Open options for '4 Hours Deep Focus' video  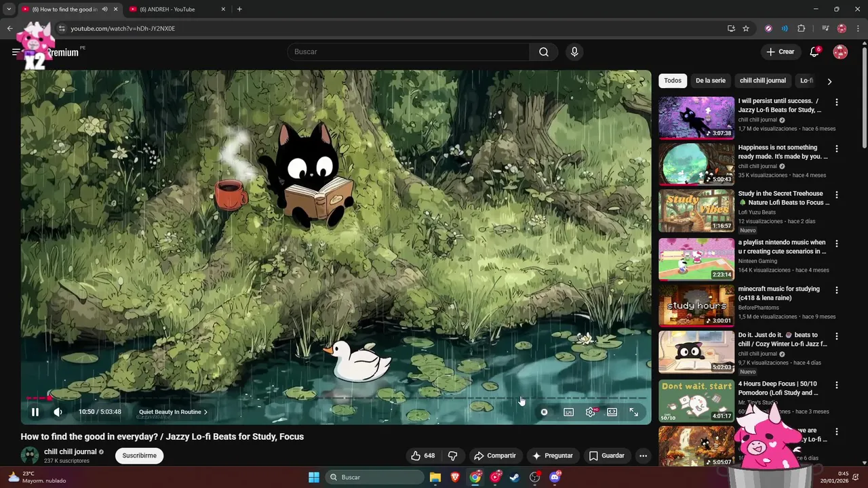point(836,385)
